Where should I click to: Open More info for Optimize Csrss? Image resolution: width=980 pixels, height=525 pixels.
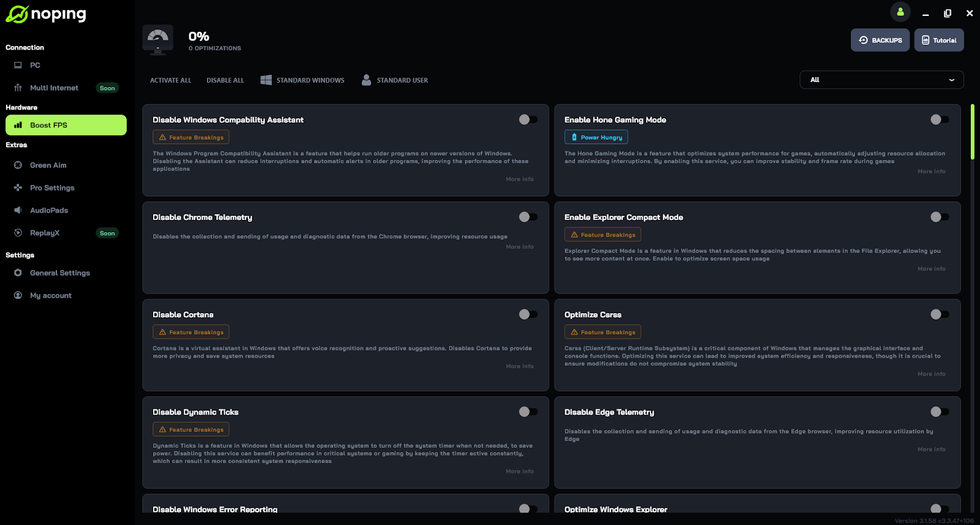tap(932, 374)
